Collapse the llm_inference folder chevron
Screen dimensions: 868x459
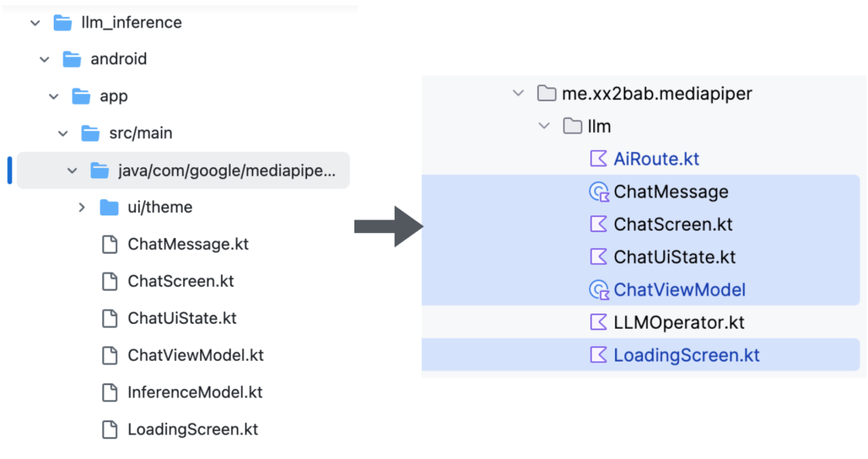tap(35, 23)
